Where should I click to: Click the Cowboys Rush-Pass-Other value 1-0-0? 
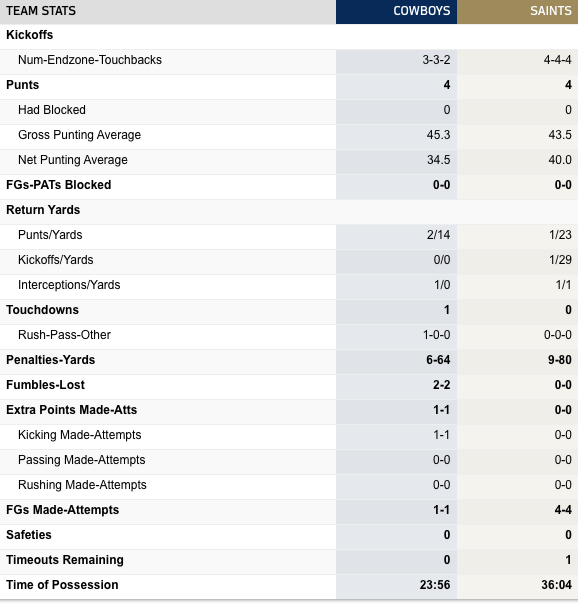436,335
